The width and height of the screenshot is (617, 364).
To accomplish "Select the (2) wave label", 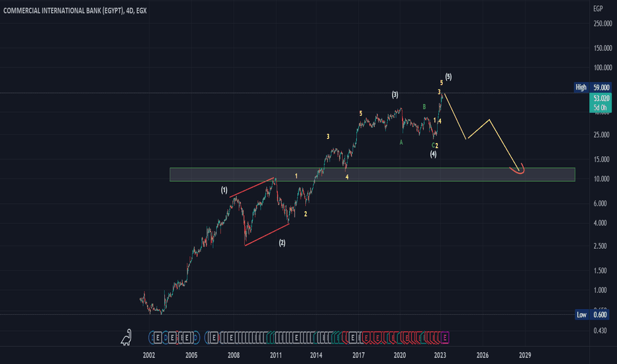I will [x=282, y=243].
